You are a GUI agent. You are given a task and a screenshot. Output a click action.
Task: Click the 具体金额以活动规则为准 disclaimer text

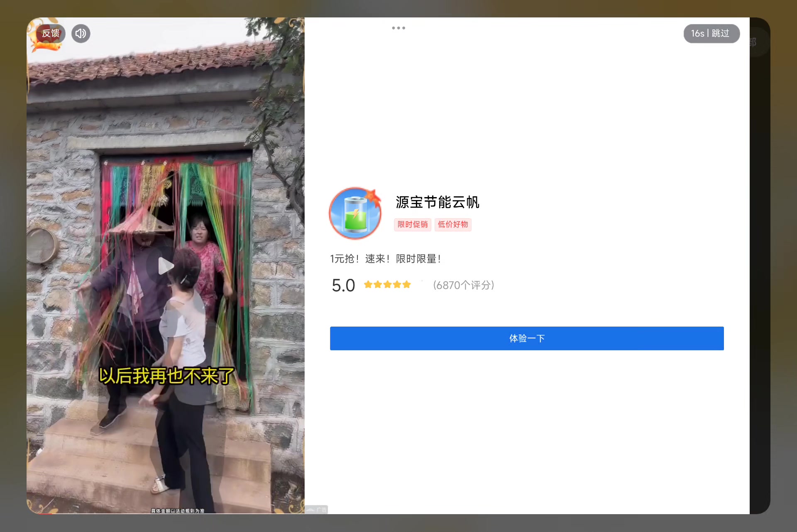[177, 511]
